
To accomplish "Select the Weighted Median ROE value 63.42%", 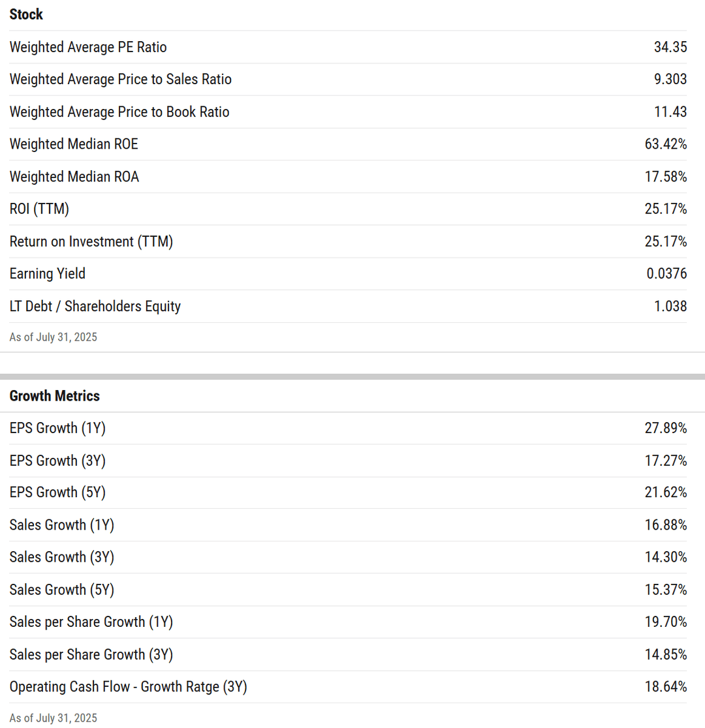I will [x=665, y=144].
